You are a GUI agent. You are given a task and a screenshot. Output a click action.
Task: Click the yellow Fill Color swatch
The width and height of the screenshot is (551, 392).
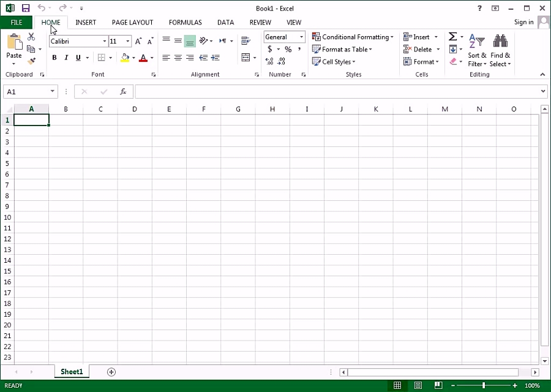pyautogui.click(x=125, y=58)
